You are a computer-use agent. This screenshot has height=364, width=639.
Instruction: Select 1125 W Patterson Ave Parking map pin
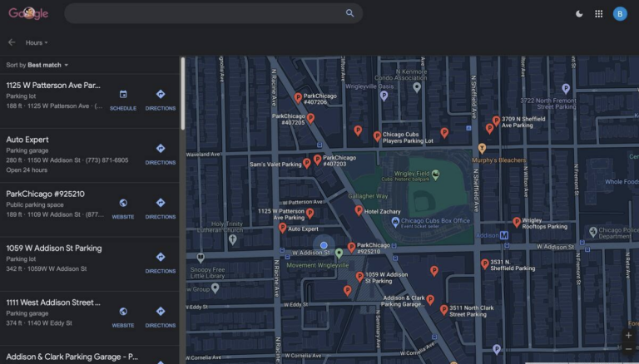[310, 214]
